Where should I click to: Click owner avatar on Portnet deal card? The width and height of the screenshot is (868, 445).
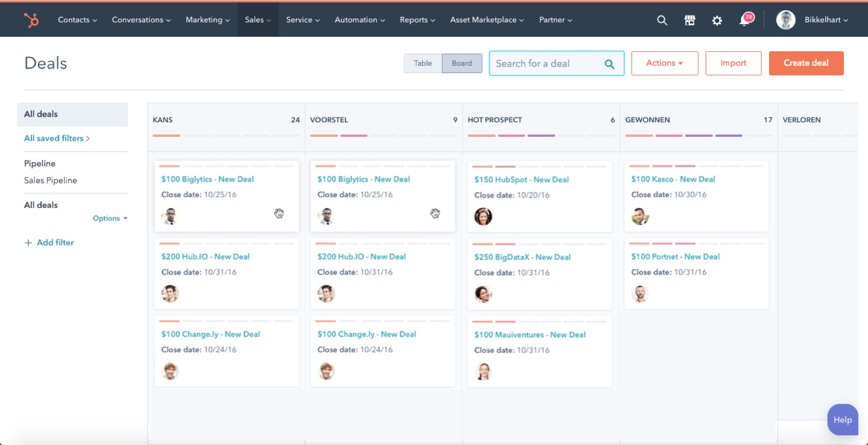tap(640, 293)
